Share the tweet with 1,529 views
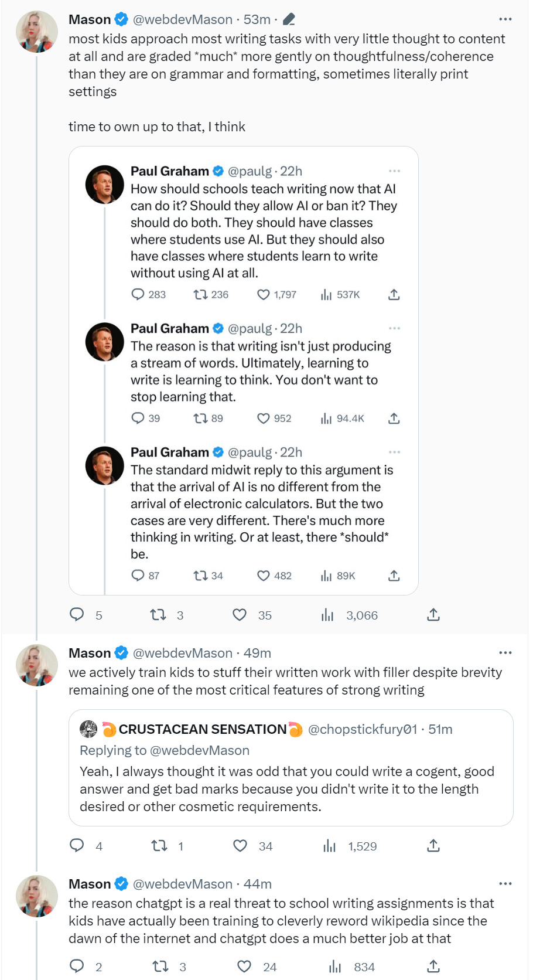 [x=433, y=846]
